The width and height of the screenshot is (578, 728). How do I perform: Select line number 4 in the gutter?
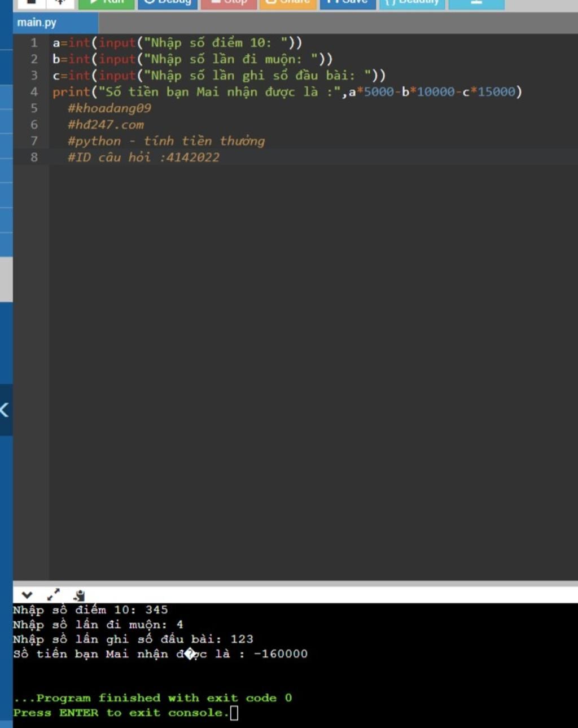(x=34, y=92)
